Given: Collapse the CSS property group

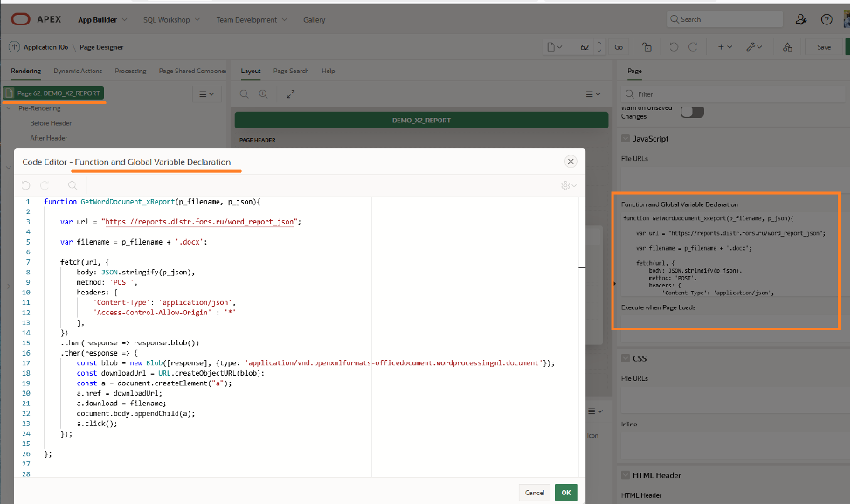Looking at the screenshot, I should pyautogui.click(x=626, y=358).
